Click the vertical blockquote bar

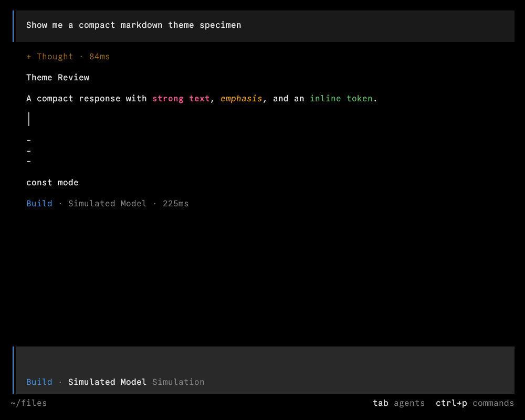(29, 119)
